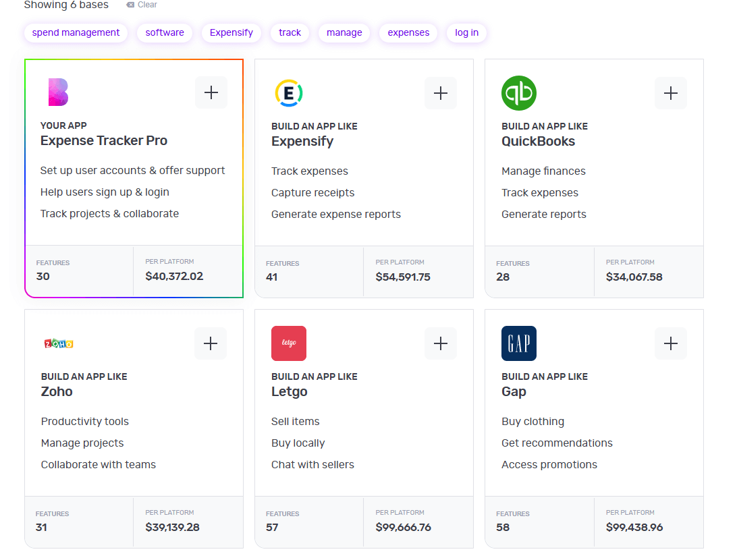The height and width of the screenshot is (560, 737).
Task: Click the 30 features count
Action: click(43, 276)
